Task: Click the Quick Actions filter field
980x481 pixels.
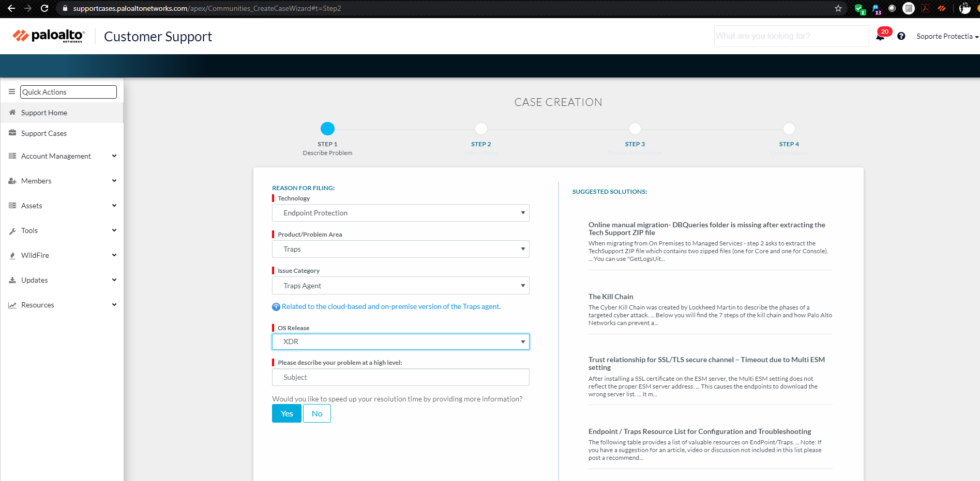Action: coord(68,92)
